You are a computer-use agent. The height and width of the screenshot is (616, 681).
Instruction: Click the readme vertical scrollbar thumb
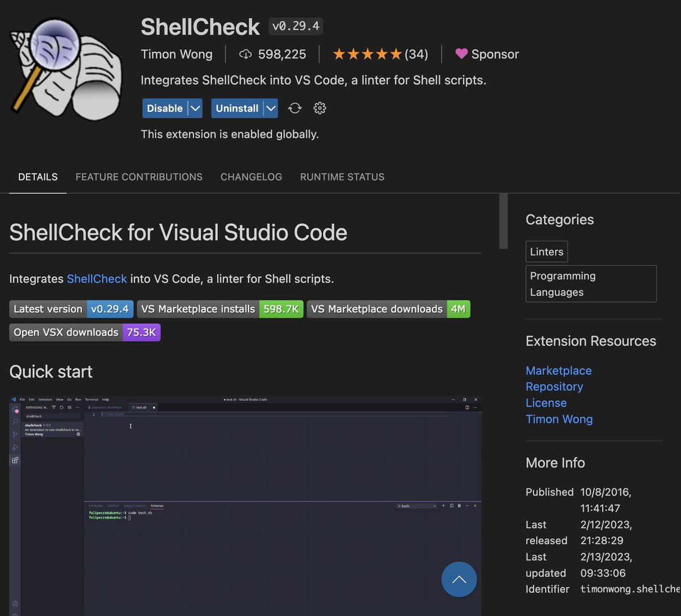[503, 221]
